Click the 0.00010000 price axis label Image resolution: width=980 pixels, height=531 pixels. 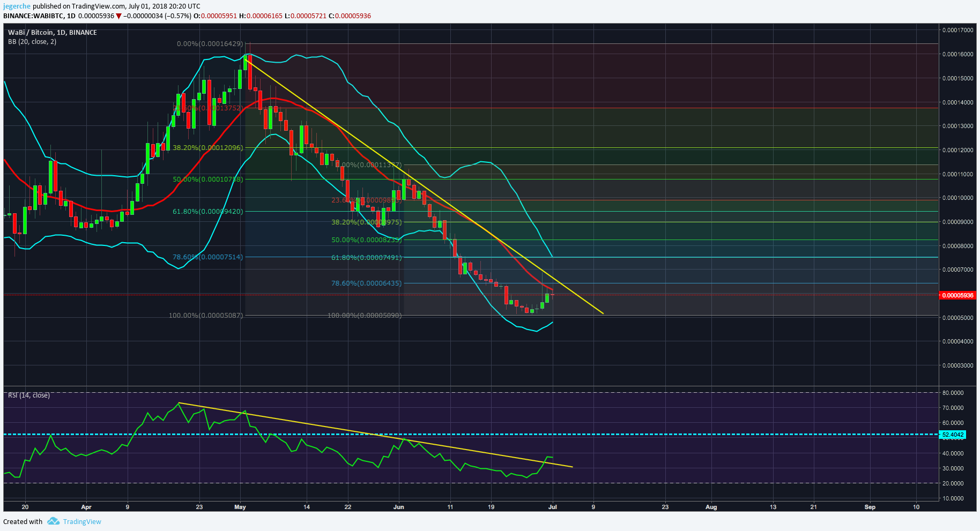(x=958, y=198)
